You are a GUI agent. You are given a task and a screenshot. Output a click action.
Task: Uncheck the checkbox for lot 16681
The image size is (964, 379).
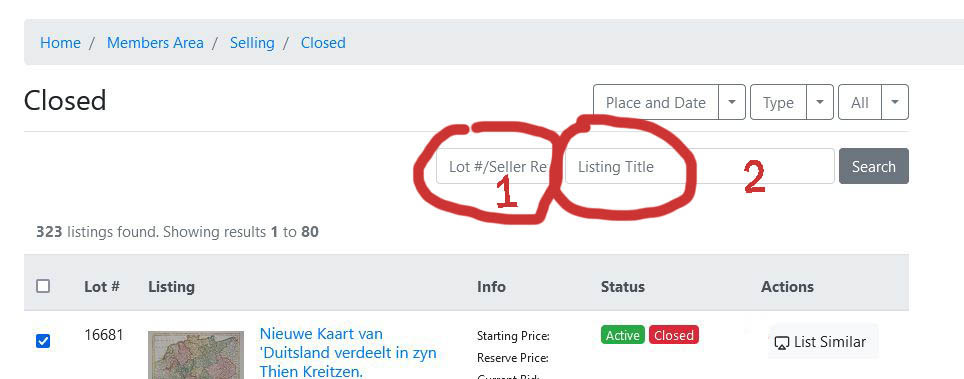tap(43, 341)
